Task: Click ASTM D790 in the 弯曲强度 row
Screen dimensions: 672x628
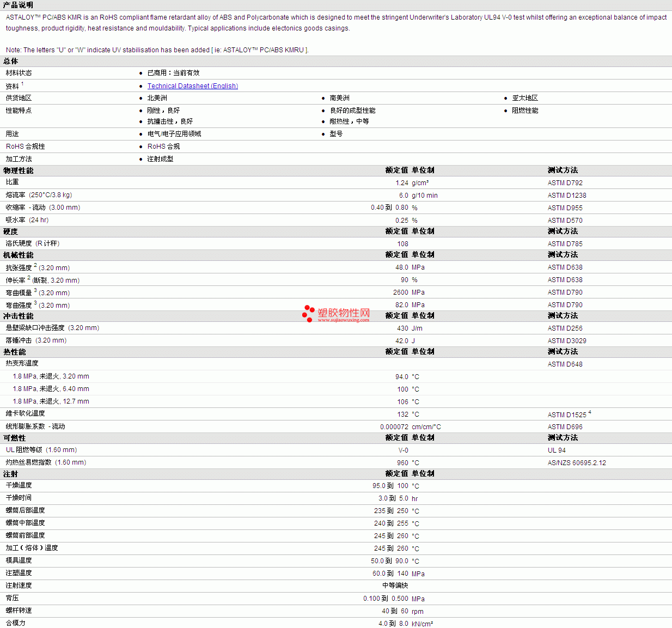Action: (x=565, y=305)
